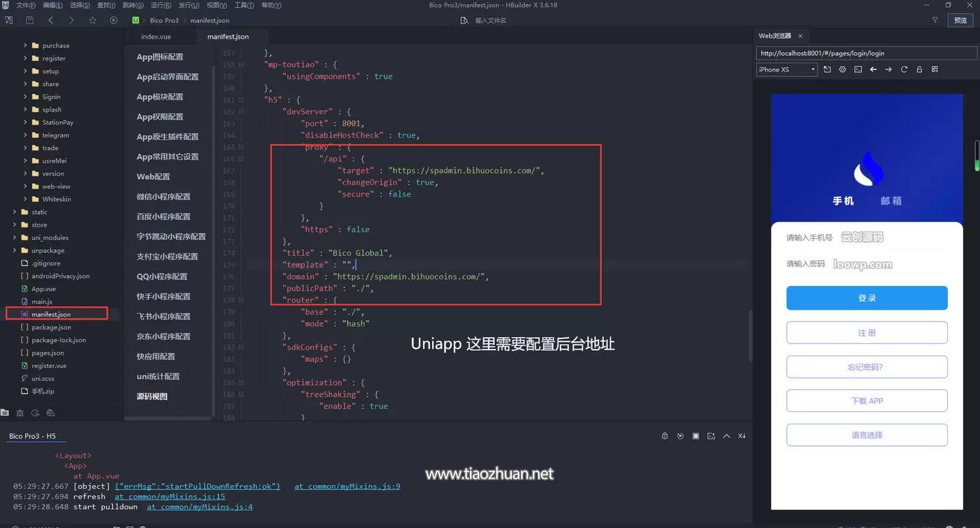The height and width of the screenshot is (528, 980).
Task: Expand the uni_modules folder
Action: 14,237
